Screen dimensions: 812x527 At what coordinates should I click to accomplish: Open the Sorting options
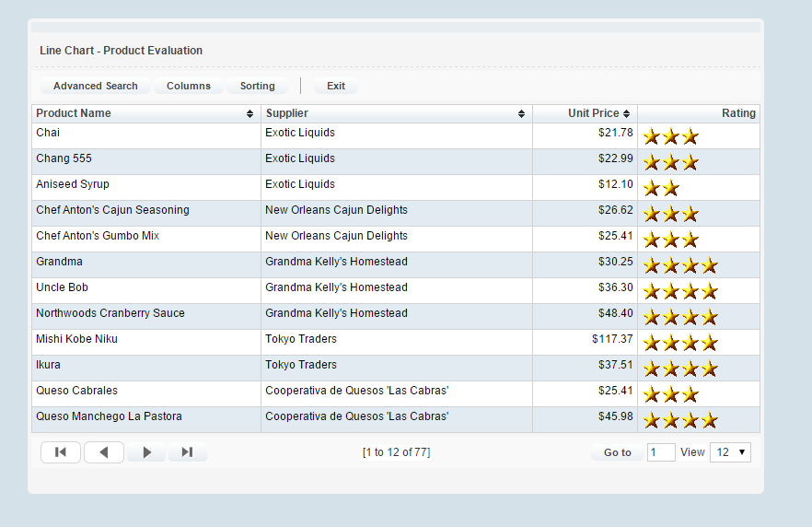258,86
